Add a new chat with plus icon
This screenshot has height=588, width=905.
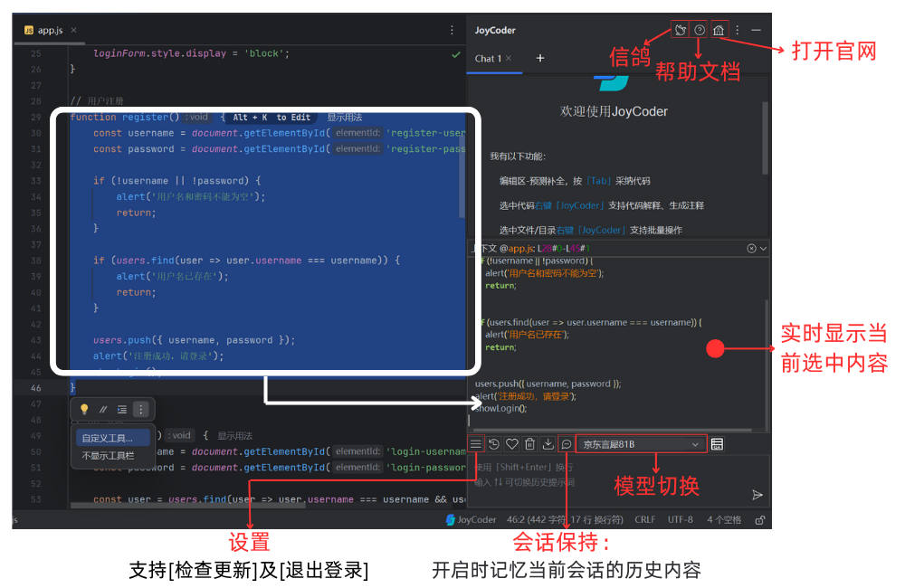click(540, 58)
